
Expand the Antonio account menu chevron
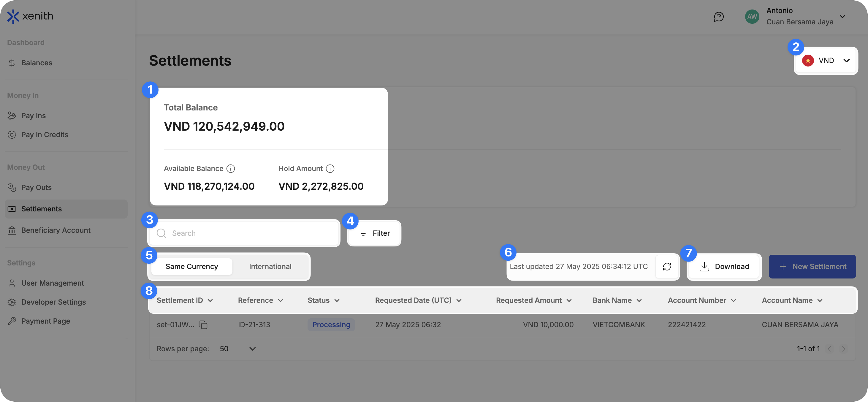(x=842, y=17)
